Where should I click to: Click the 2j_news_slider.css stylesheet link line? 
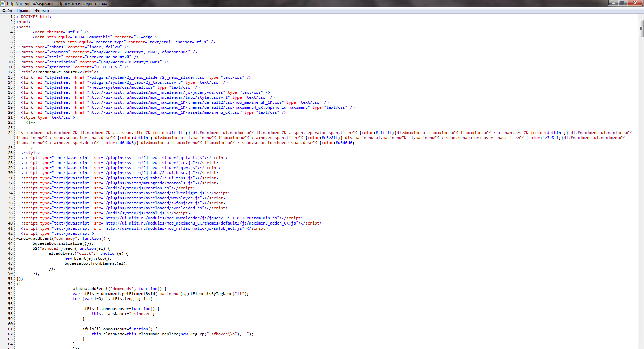coord(136,77)
